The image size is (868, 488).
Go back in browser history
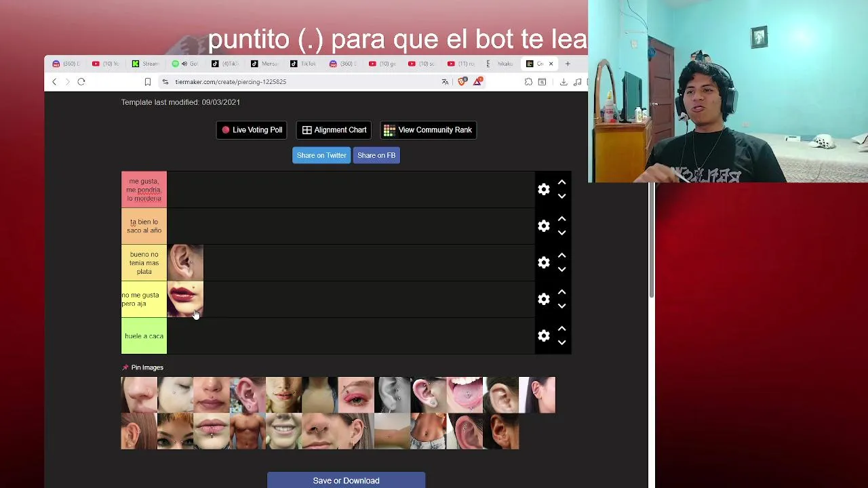coord(54,82)
